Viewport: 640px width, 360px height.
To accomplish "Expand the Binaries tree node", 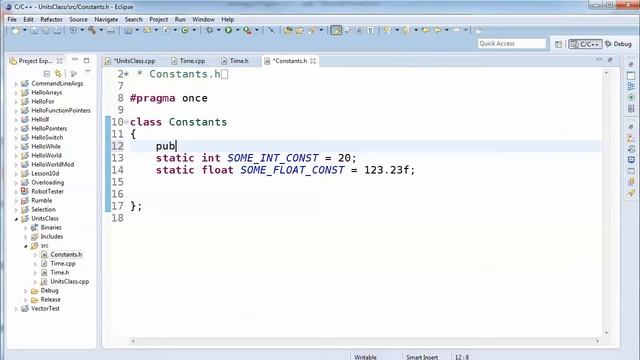I will click(x=25, y=228).
